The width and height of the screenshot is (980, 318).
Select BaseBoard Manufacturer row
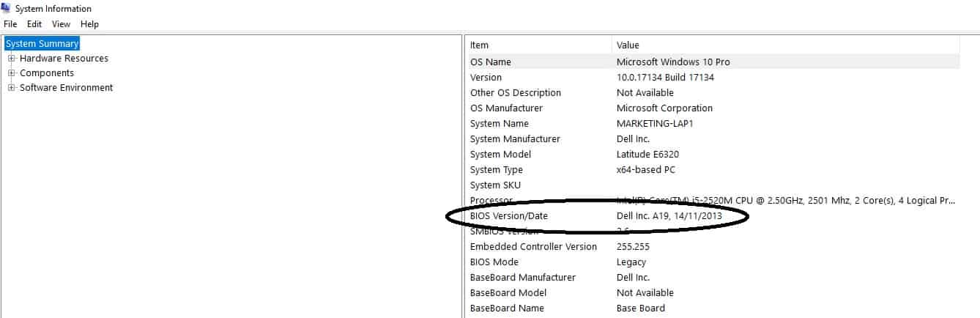(x=713, y=278)
